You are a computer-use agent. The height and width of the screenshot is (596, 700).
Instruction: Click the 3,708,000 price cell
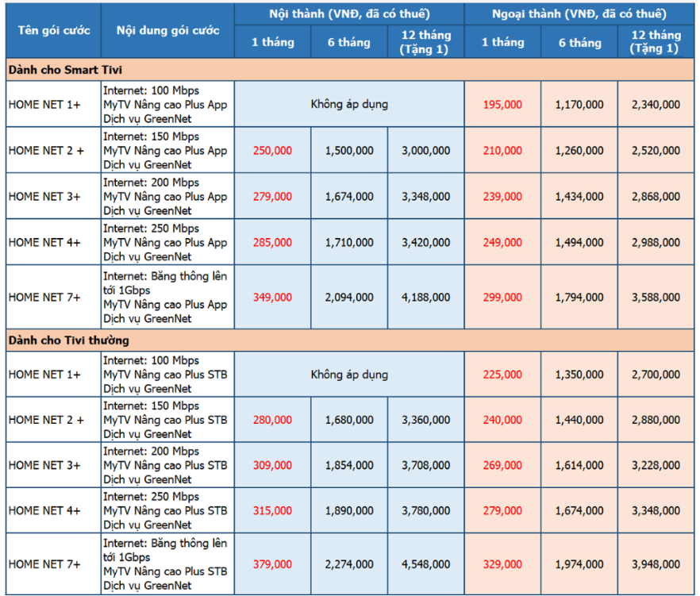click(426, 465)
